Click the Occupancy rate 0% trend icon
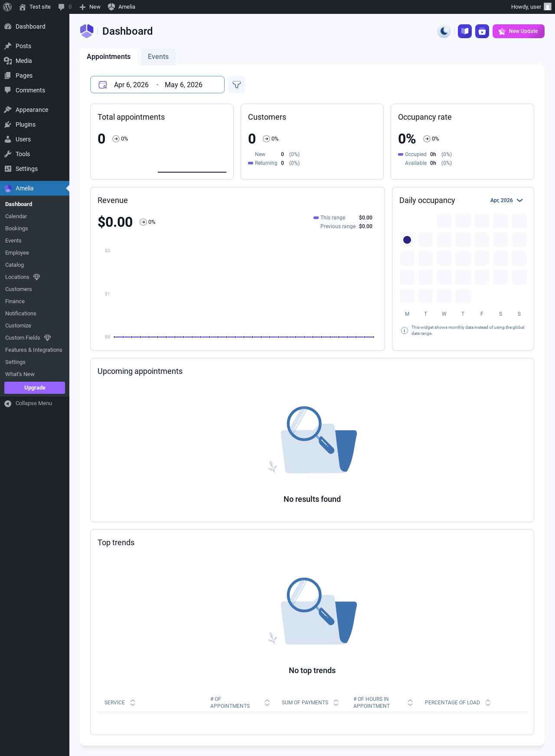The width and height of the screenshot is (555, 756). point(427,139)
